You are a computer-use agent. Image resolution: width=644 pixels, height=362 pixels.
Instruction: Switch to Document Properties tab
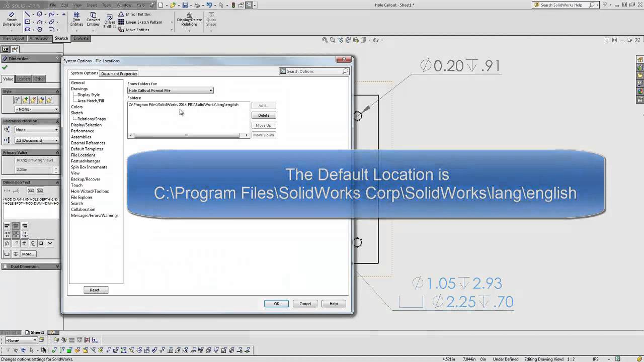[119, 73]
